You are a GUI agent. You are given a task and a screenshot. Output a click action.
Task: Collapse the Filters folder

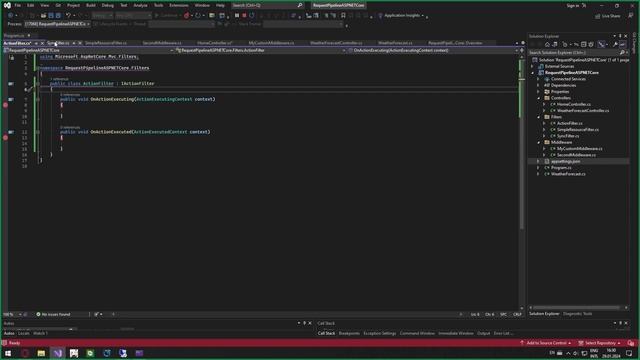click(538, 117)
